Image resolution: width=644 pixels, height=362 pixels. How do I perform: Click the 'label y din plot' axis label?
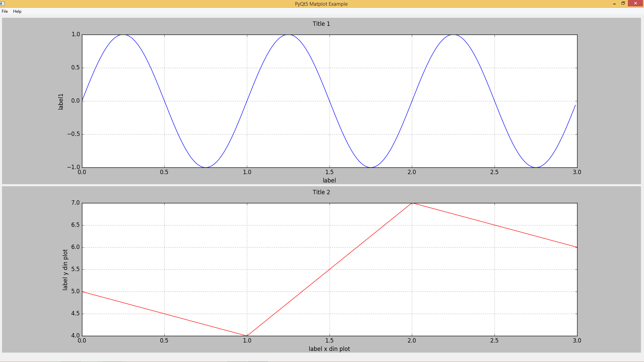click(65, 269)
